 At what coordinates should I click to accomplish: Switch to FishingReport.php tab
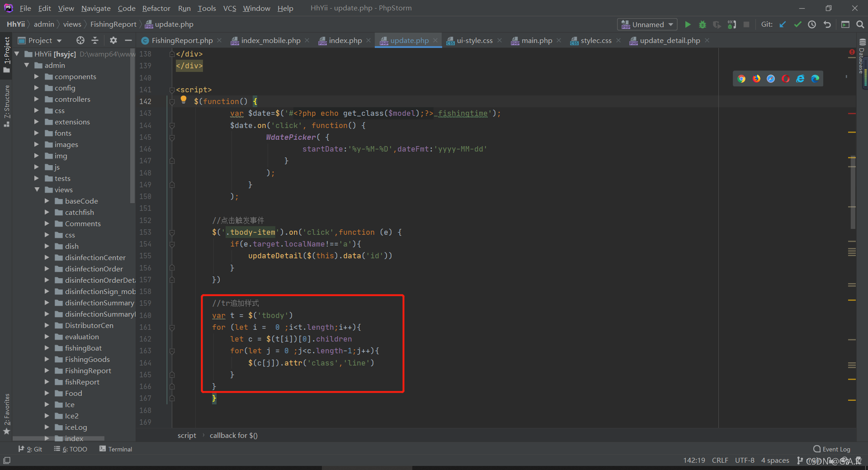click(x=182, y=40)
